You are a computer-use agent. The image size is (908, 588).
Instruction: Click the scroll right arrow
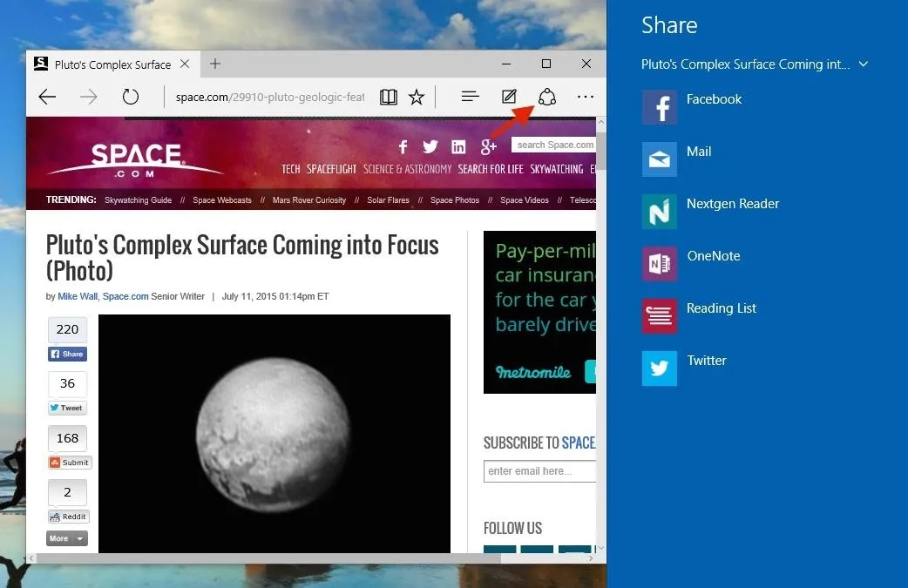pyautogui.click(x=591, y=558)
